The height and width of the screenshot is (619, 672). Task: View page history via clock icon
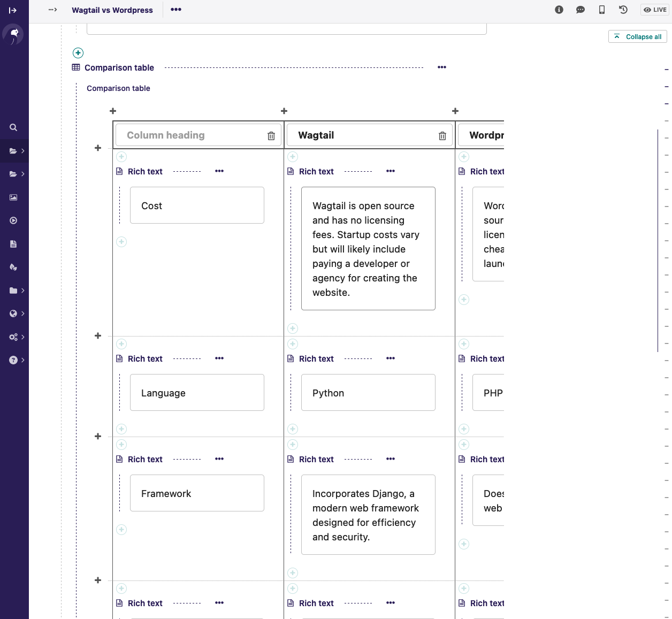(x=623, y=9)
